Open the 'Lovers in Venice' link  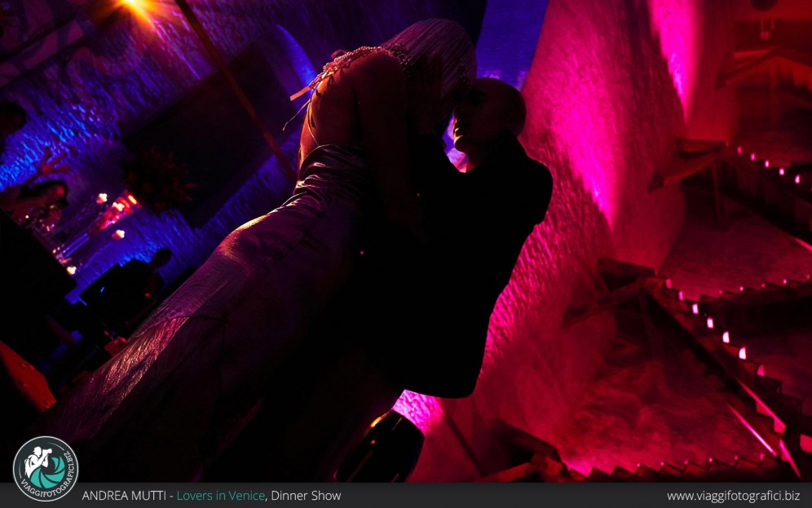pos(221,496)
